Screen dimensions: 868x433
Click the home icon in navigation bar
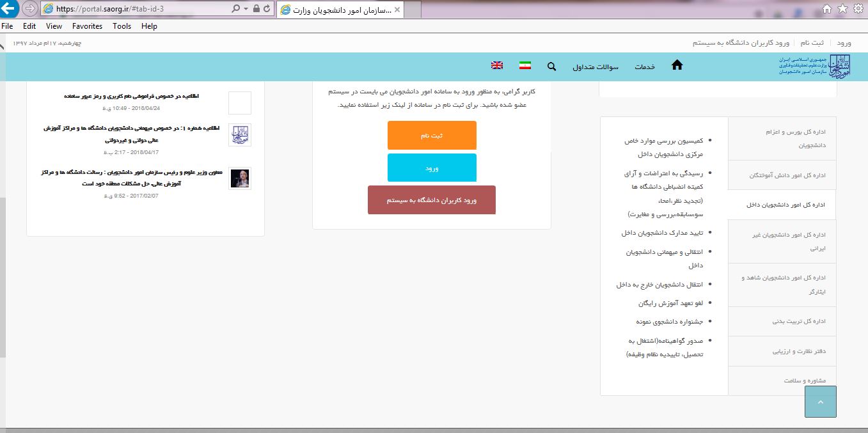tap(677, 65)
